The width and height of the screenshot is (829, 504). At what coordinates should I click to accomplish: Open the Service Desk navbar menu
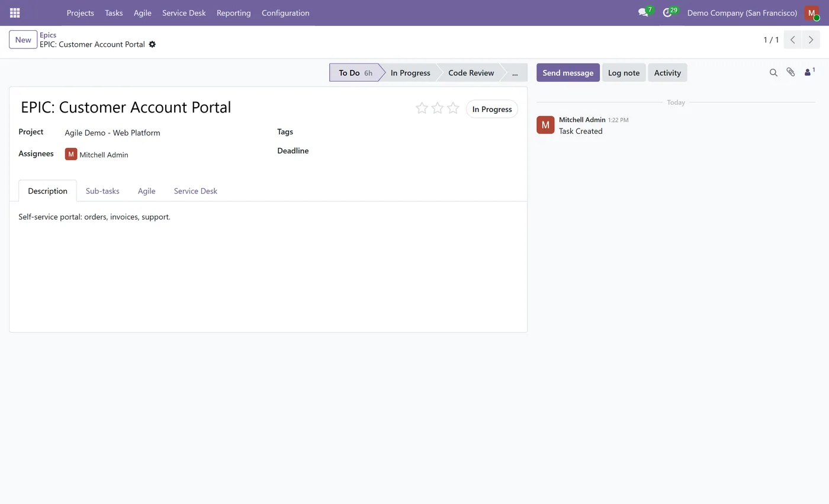point(184,13)
